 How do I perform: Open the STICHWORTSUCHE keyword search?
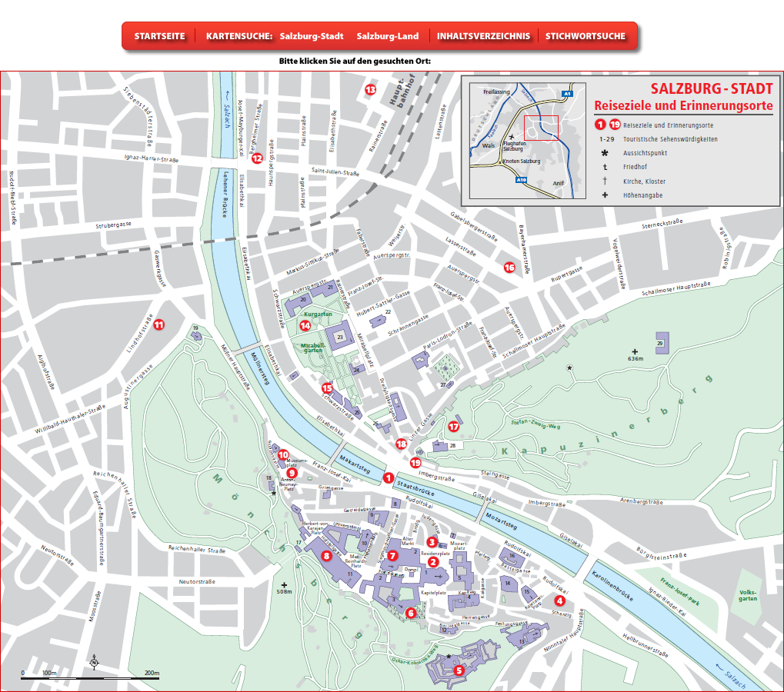[585, 36]
